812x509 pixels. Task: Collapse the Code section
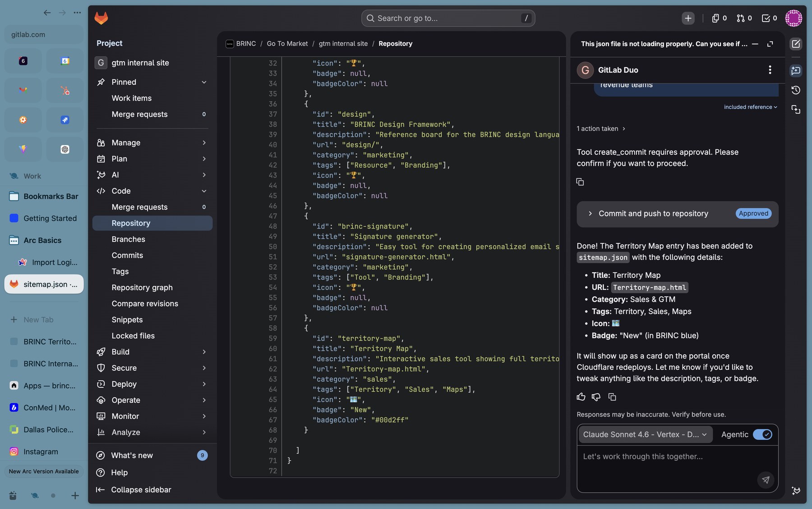tap(152, 191)
